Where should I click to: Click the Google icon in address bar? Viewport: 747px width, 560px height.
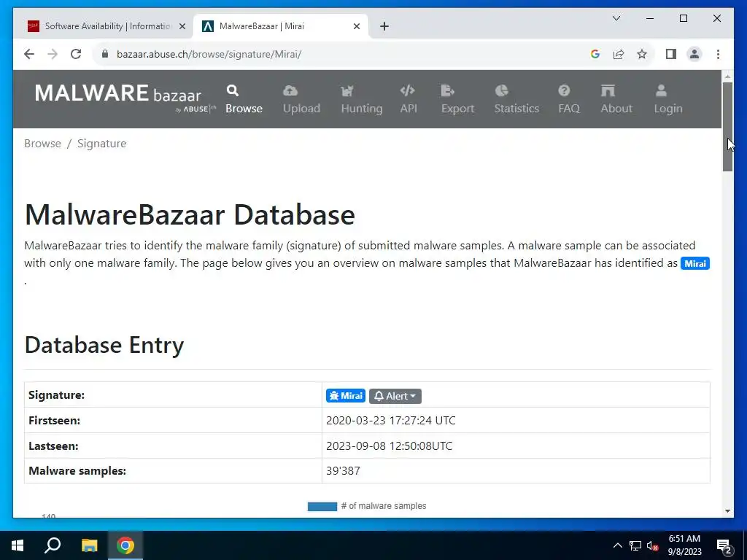click(595, 54)
